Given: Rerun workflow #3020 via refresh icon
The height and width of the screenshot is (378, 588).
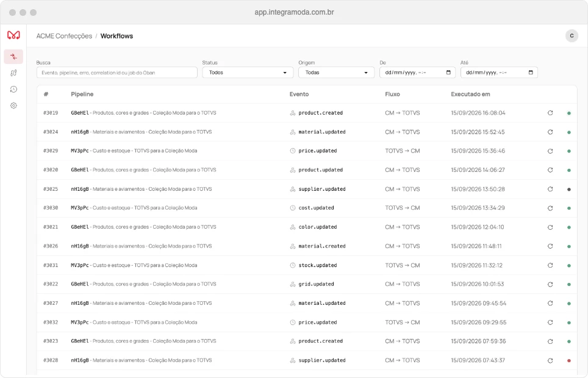Looking at the screenshot, I should pos(550,170).
